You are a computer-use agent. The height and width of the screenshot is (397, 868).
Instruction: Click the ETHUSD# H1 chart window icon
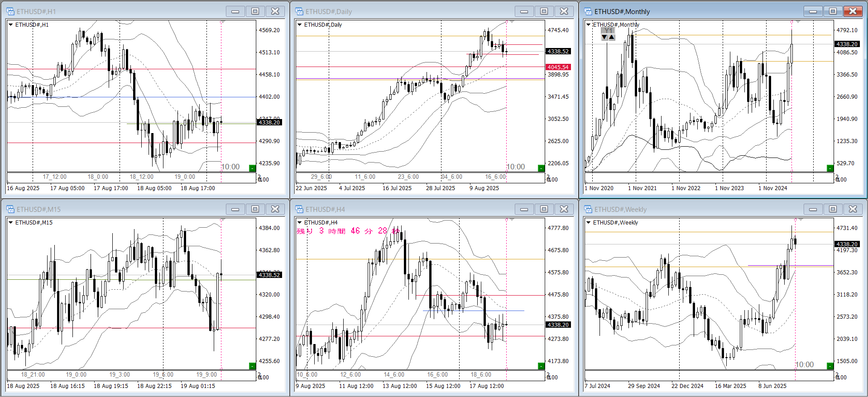[10, 11]
